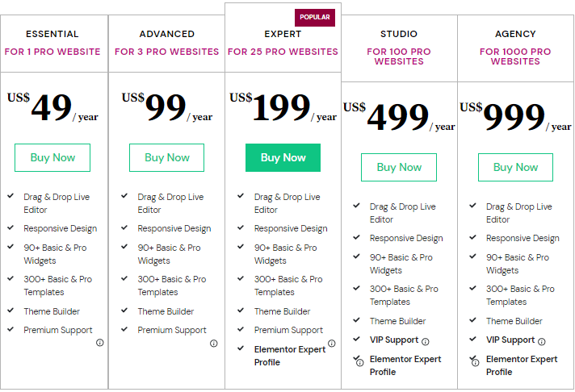The image size is (575, 392).
Task: Click the checkmark beside Essential Drag & Drop Live Editor
Action: coord(10,196)
